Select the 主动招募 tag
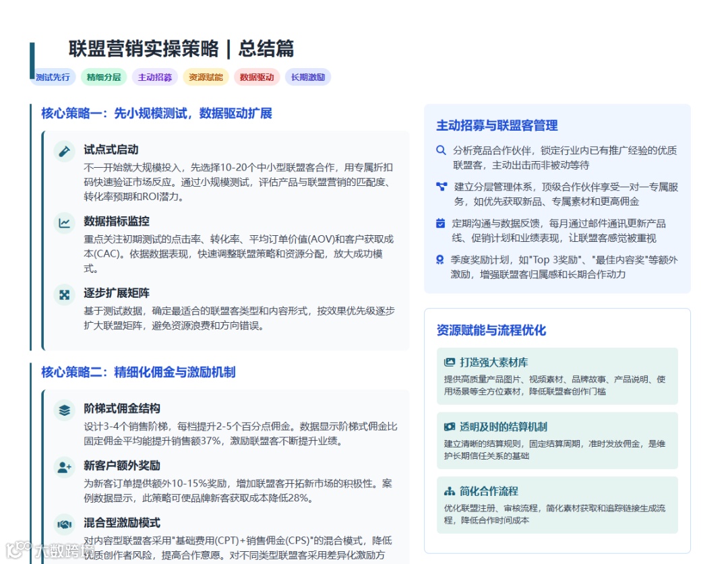 (x=154, y=77)
